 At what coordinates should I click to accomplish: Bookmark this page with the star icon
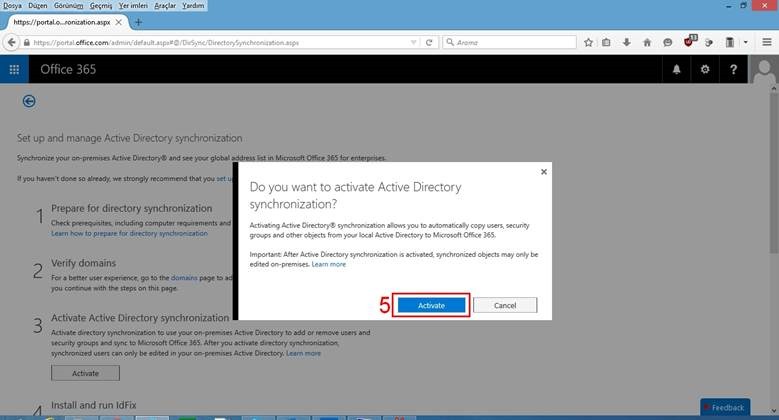pos(588,43)
